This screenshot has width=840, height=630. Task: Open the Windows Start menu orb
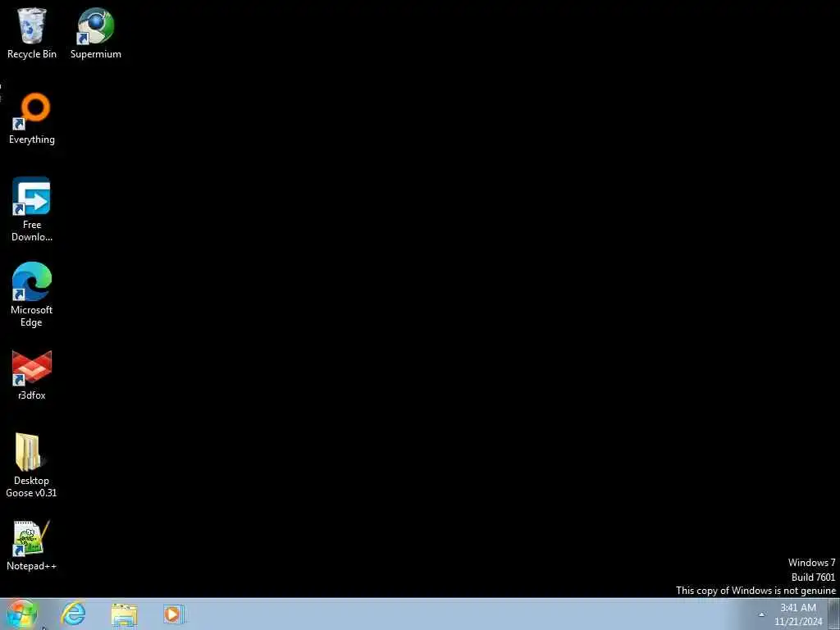coord(21,614)
